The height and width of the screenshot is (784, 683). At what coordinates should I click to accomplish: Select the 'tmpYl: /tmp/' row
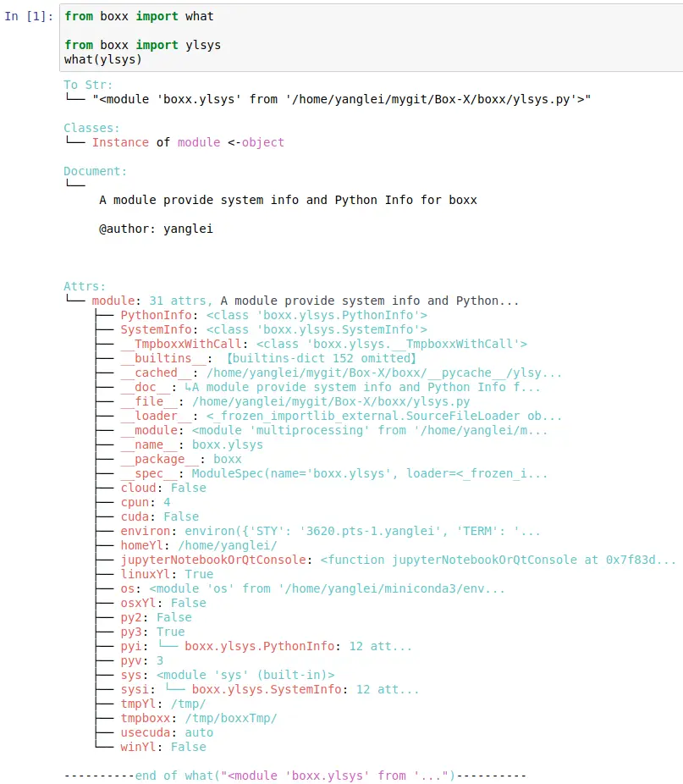tap(163, 704)
